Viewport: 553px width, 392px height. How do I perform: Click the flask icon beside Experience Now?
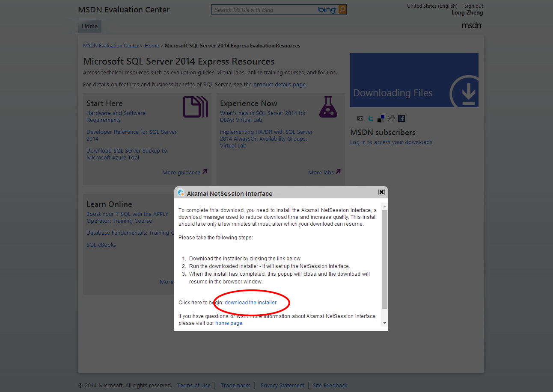[x=328, y=107]
